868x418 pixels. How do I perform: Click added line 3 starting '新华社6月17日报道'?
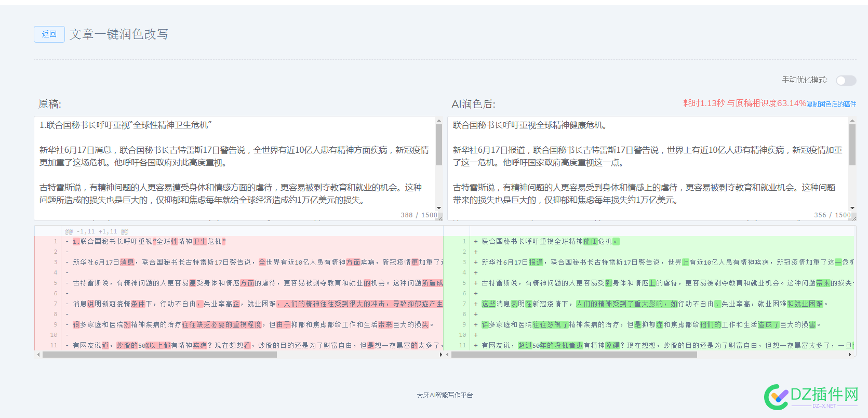pyautogui.click(x=649, y=263)
